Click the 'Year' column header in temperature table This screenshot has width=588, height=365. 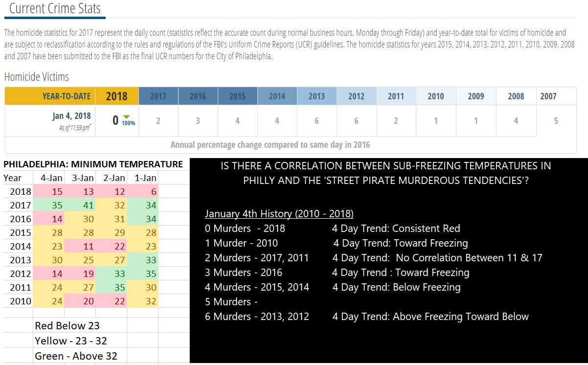coord(12,178)
